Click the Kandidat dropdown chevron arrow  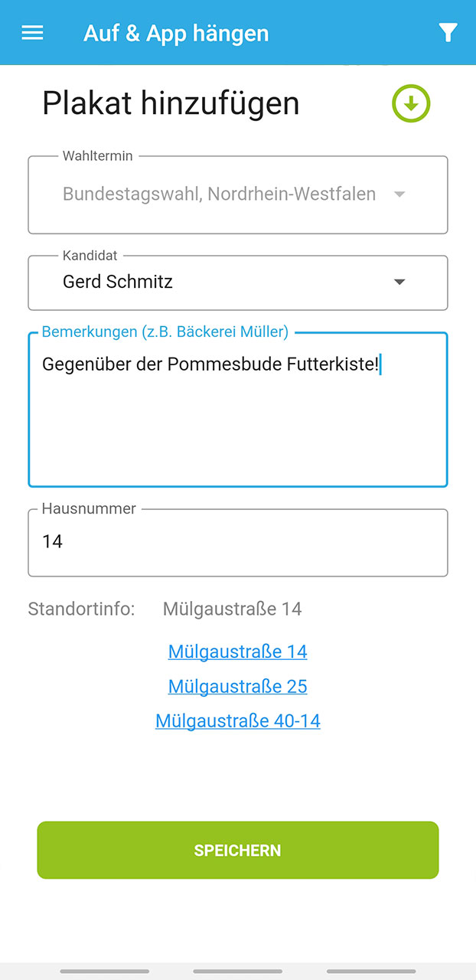pyautogui.click(x=399, y=282)
